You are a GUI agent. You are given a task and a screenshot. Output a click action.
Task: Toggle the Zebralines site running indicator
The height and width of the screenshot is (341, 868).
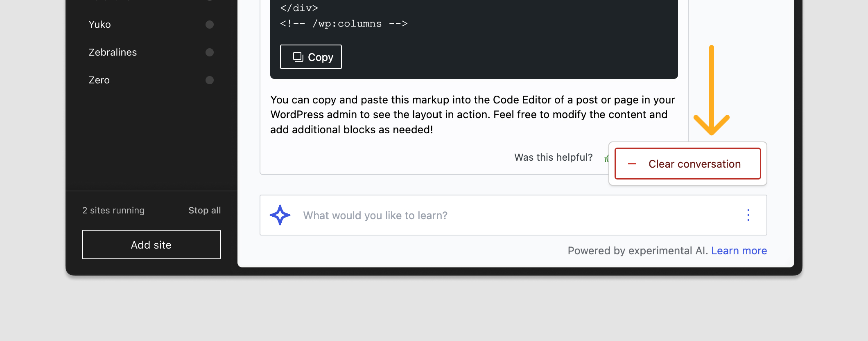[x=210, y=52]
